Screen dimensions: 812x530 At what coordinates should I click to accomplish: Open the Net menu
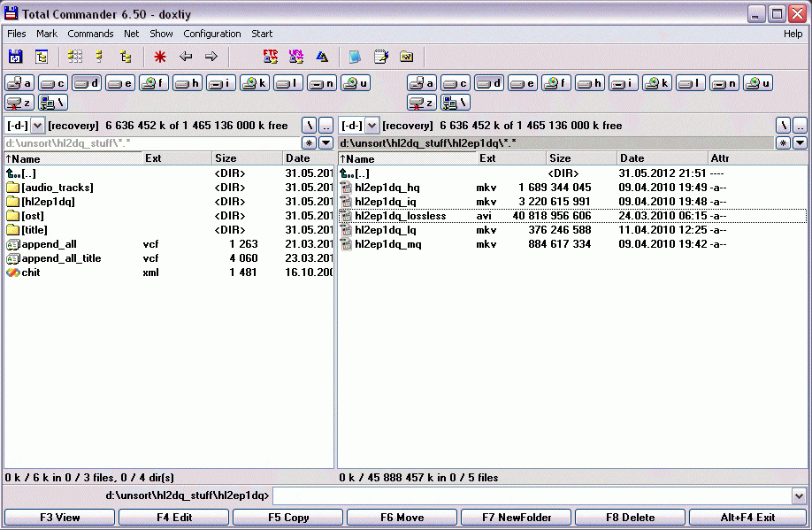[132, 34]
